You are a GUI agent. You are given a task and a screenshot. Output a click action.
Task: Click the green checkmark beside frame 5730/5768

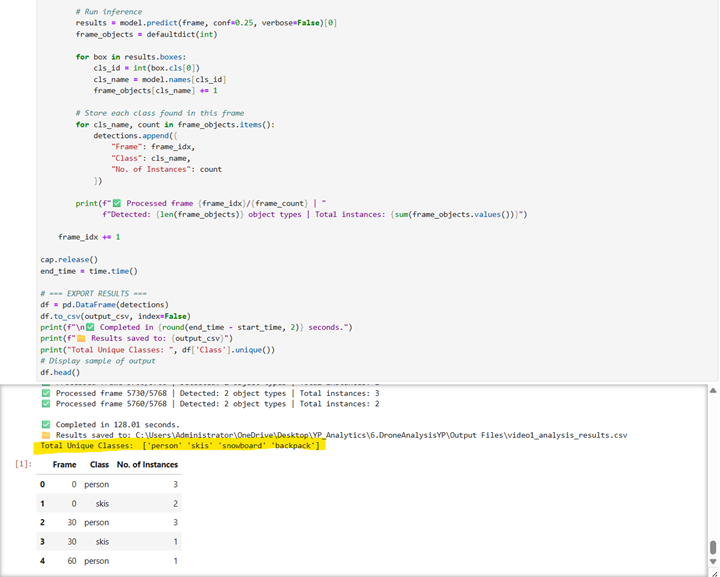click(x=45, y=393)
